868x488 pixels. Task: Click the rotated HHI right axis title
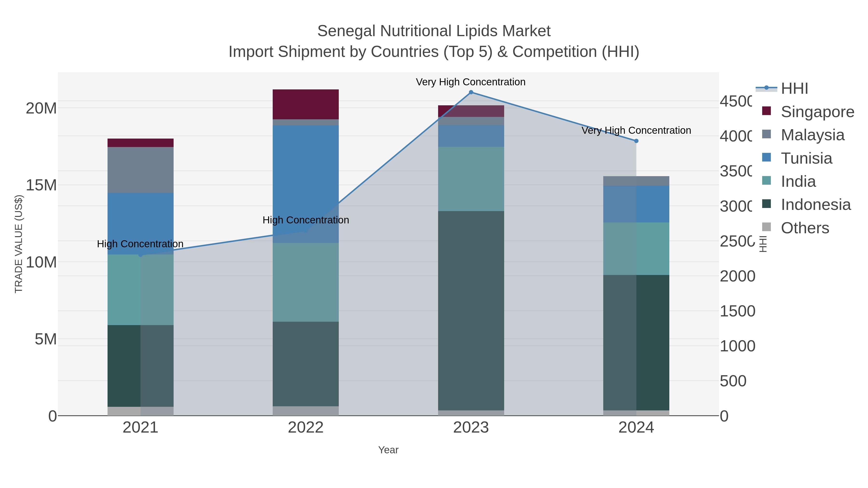coord(763,244)
